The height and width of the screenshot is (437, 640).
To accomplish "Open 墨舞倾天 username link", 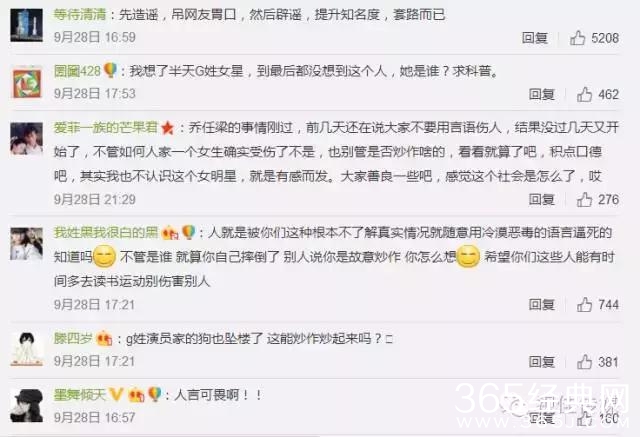I will point(80,395).
